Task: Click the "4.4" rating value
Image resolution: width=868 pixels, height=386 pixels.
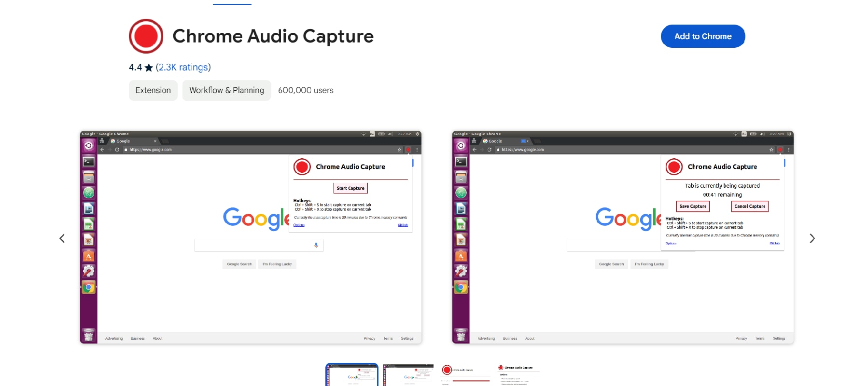Action: point(135,68)
